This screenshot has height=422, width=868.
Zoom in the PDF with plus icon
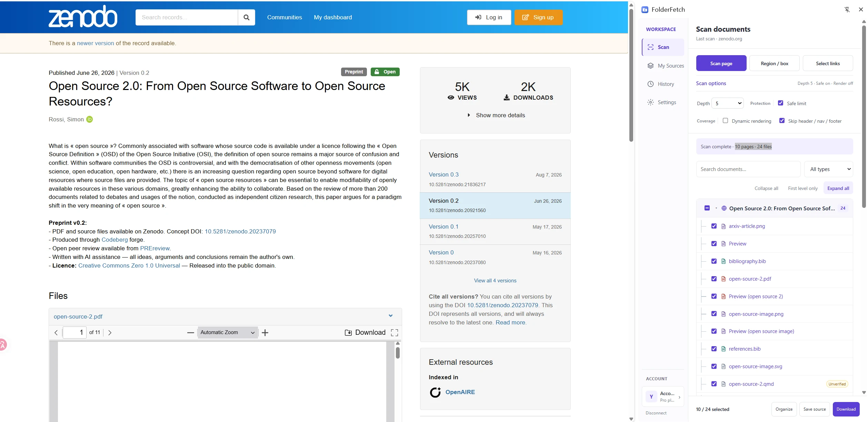click(265, 333)
